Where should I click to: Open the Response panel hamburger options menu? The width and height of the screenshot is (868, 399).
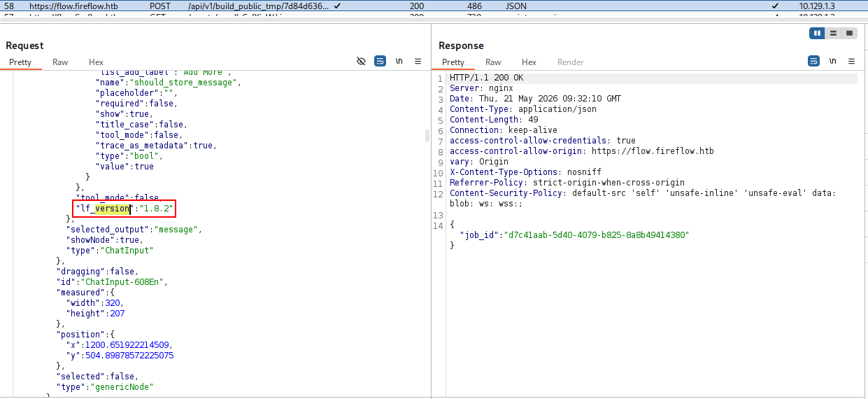851,62
